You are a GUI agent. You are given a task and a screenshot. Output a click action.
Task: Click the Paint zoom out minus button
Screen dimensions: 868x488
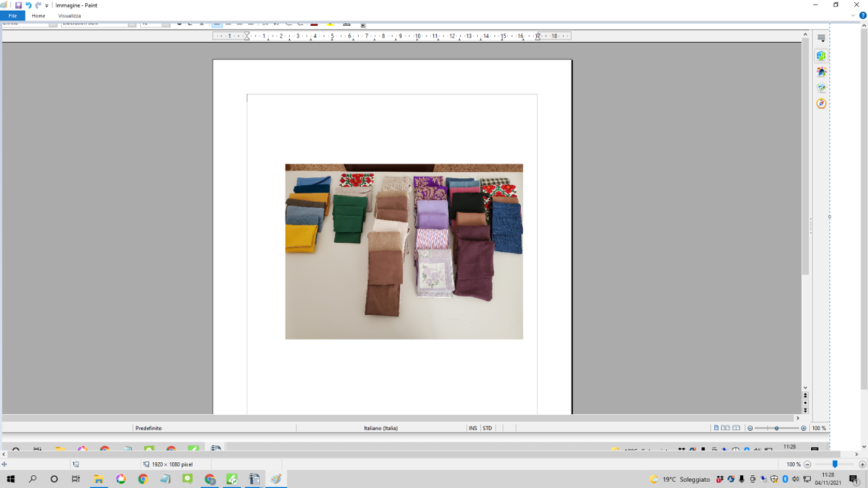coord(807,464)
